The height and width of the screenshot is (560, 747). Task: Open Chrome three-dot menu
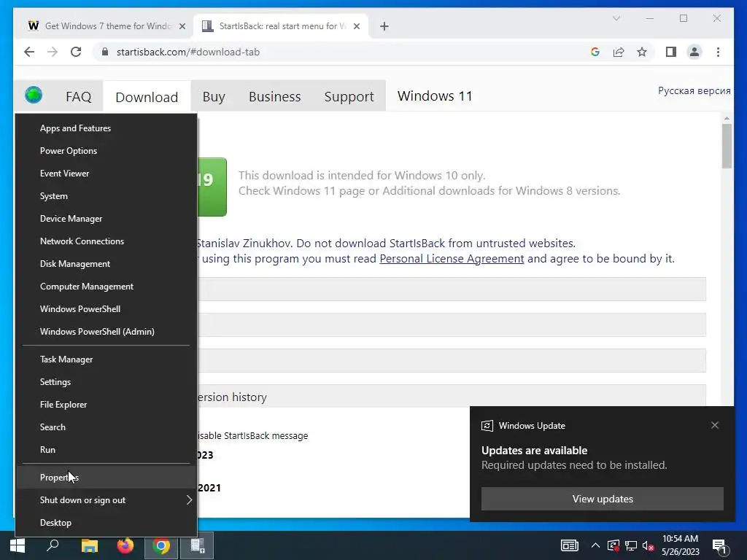(718, 52)
